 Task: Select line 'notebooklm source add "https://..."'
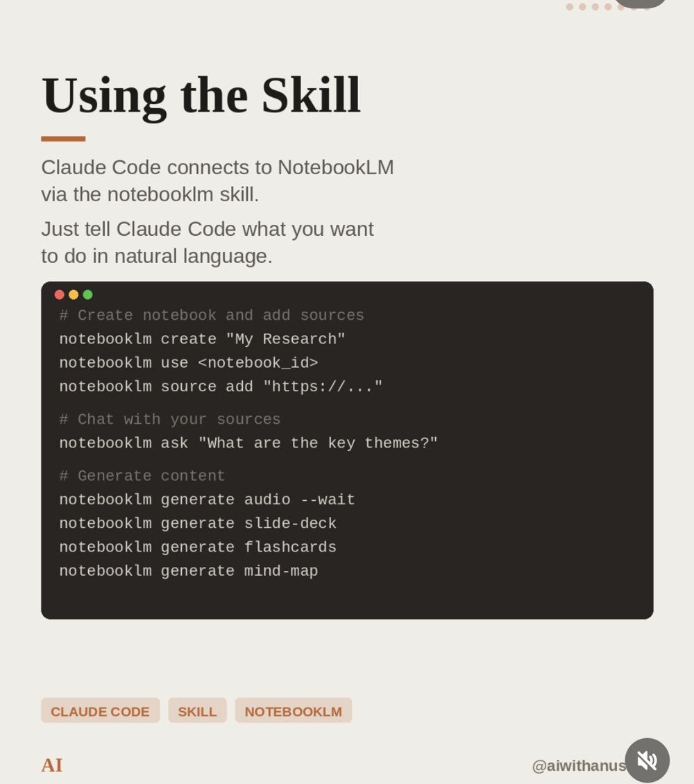(x=221, y=386)
